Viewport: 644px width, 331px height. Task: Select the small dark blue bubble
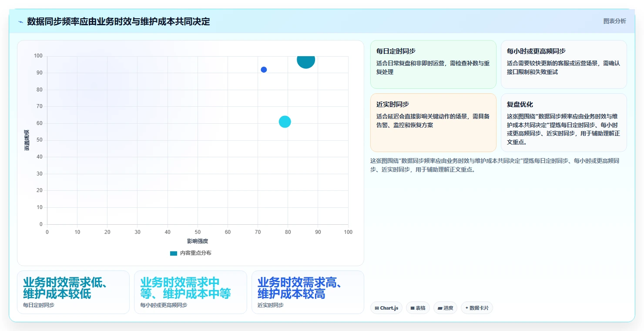[x=264, y=70]
